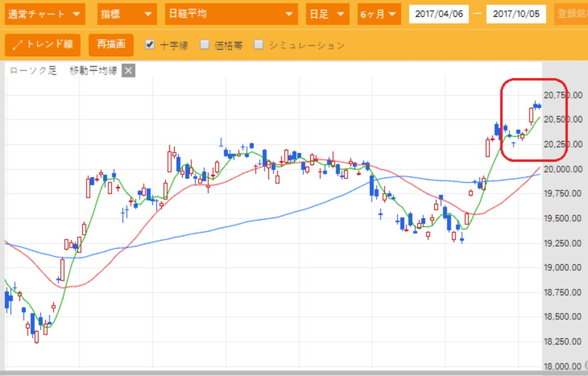Open the 6ヶ月 period dropdown
The width and height of the screenshot is (588, 376).
point(379,14)
